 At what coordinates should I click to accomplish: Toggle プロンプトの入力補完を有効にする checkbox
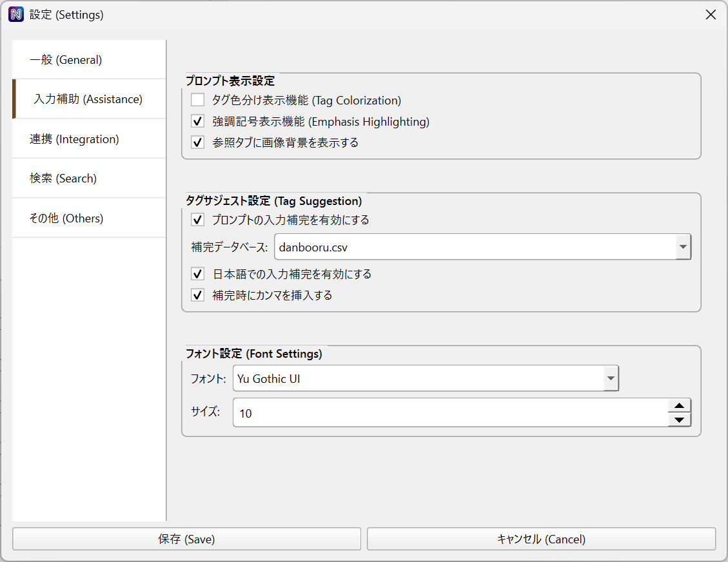198,220
